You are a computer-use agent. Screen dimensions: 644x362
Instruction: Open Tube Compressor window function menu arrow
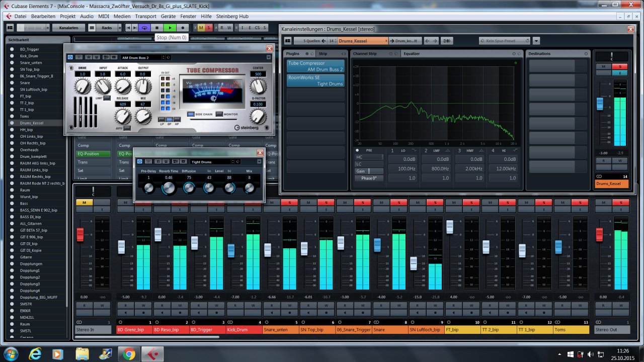point(269,57)
